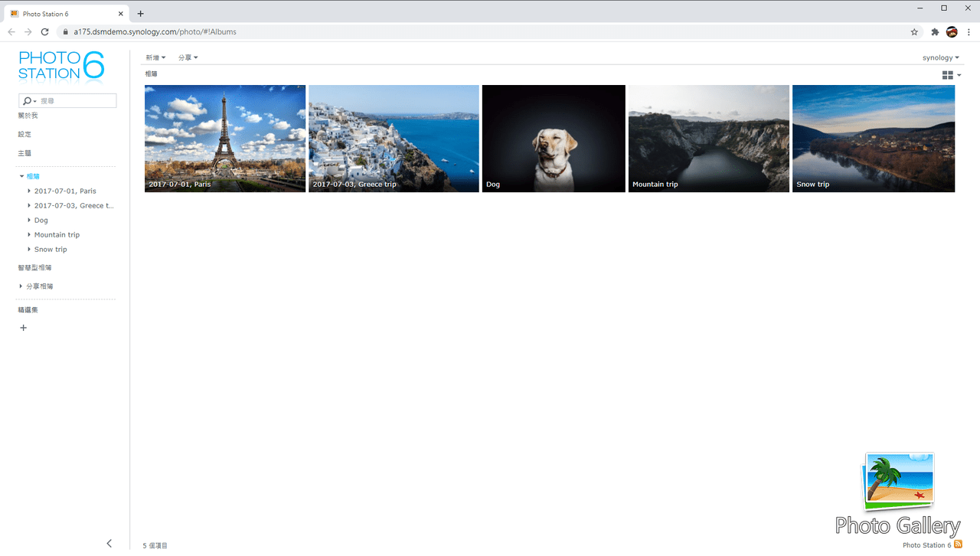Open the Dog album thumbnail
The width and height of the screenshot is (980, 556).
tap(554, 139)
